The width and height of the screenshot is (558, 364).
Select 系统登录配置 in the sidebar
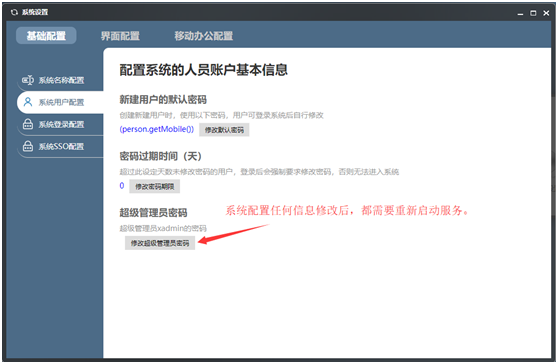tap(60, 124)
